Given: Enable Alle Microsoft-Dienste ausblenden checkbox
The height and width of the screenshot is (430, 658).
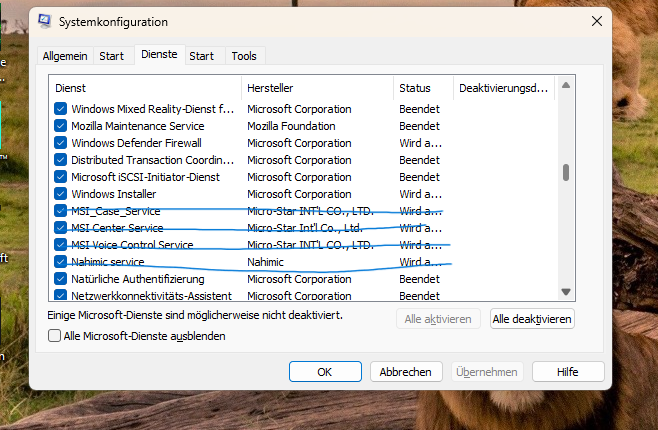Looking at the screenshot, I should pyautogui.click(x=55, y=336).
